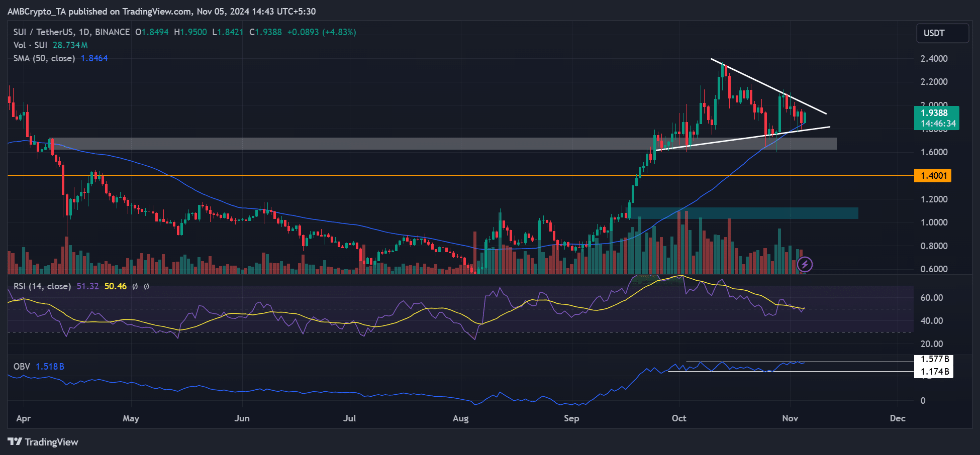Click the orange 1.4001 price label
This screenshot has width=980, height=455.
tap(933, 176)
